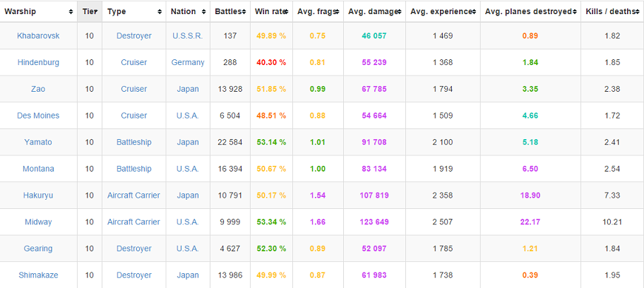This screenshot has height=288, width=644.
Task: Sort table by Type column header
Action: click(x=134, y=11)
